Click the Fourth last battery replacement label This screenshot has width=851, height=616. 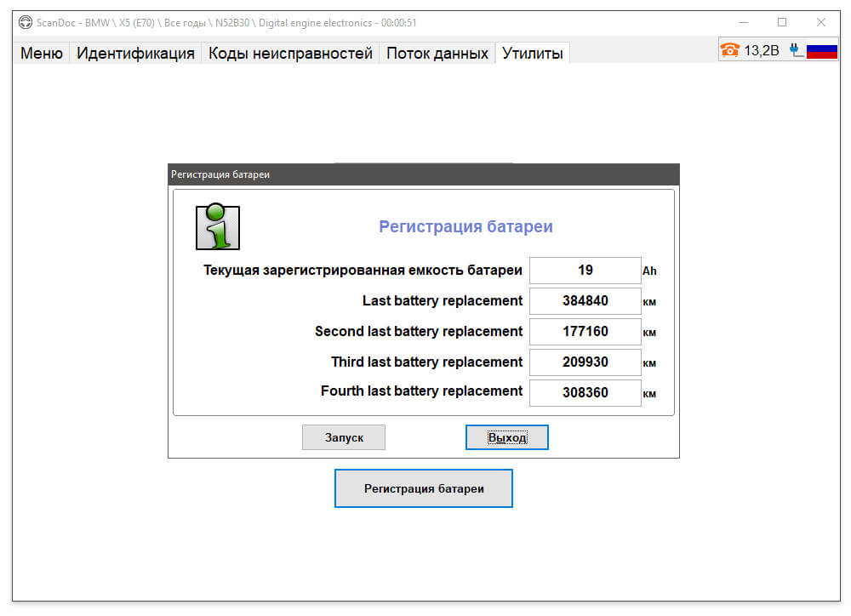[421, 391]
